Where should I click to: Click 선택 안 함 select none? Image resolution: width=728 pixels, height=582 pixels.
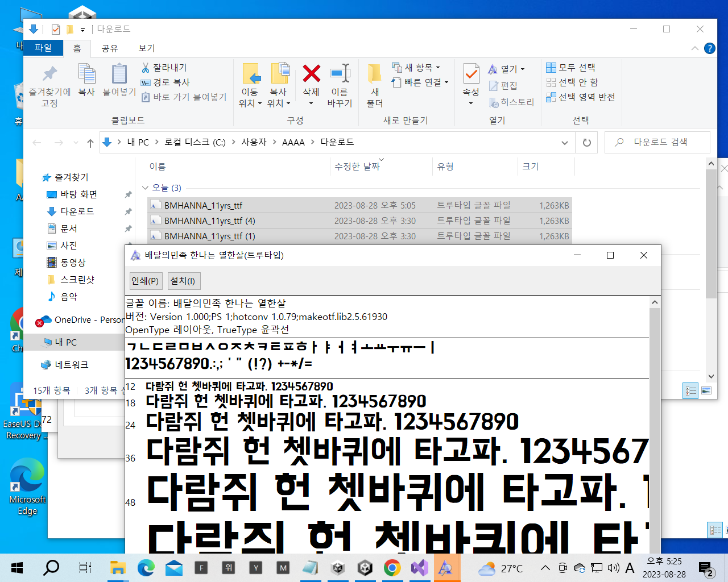pyautogui.click(x=572, y=82)
